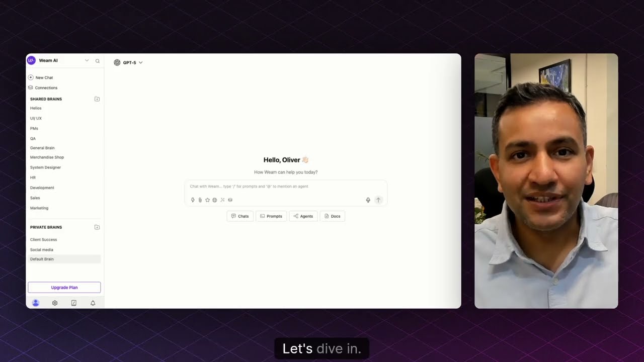Select the System Designer brain
This screenshot has height=362, width=644.
coord(45,167)
